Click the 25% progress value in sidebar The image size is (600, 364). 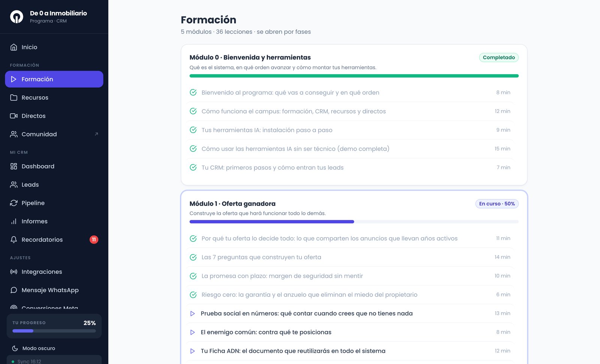pos(90,323)
